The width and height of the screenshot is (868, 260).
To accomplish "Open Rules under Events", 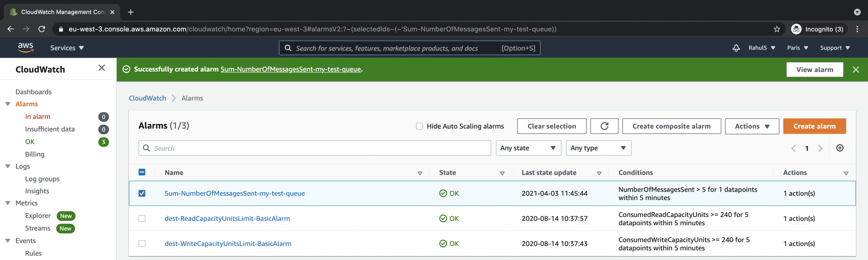I will [x=33, y=253].
